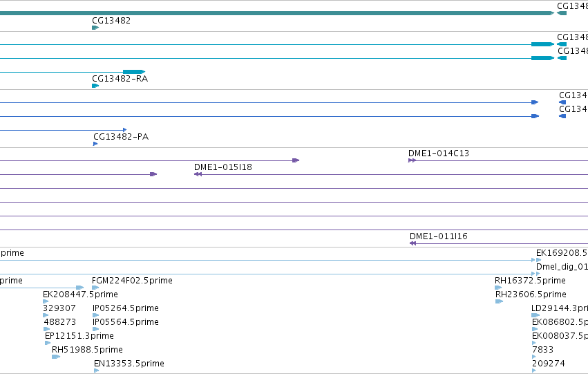This screenshot has height=374, width=588.
Task: Click the RH16372.5prime arrow glyph
Action: click(498, 288)
